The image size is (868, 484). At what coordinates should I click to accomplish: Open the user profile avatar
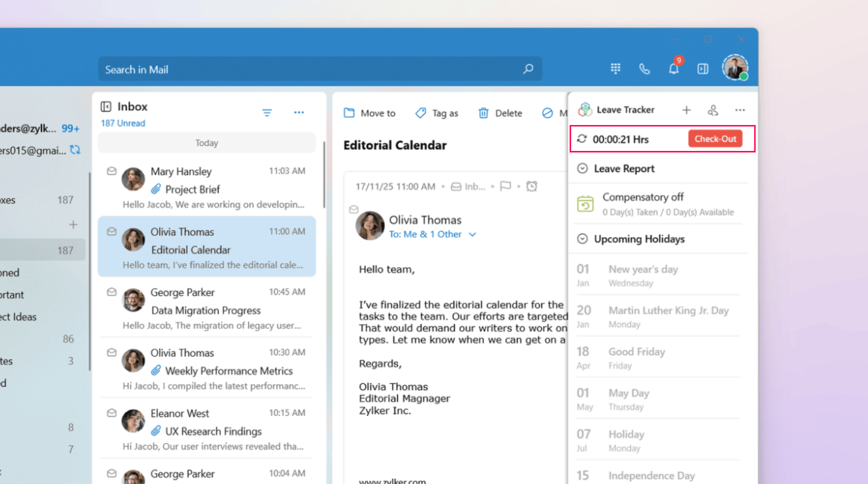(735, 67)
